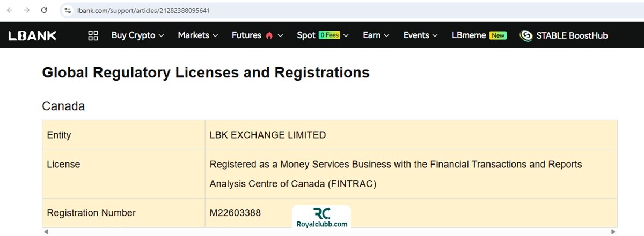
Task: Click the site information icon
Action: (68, 10)
